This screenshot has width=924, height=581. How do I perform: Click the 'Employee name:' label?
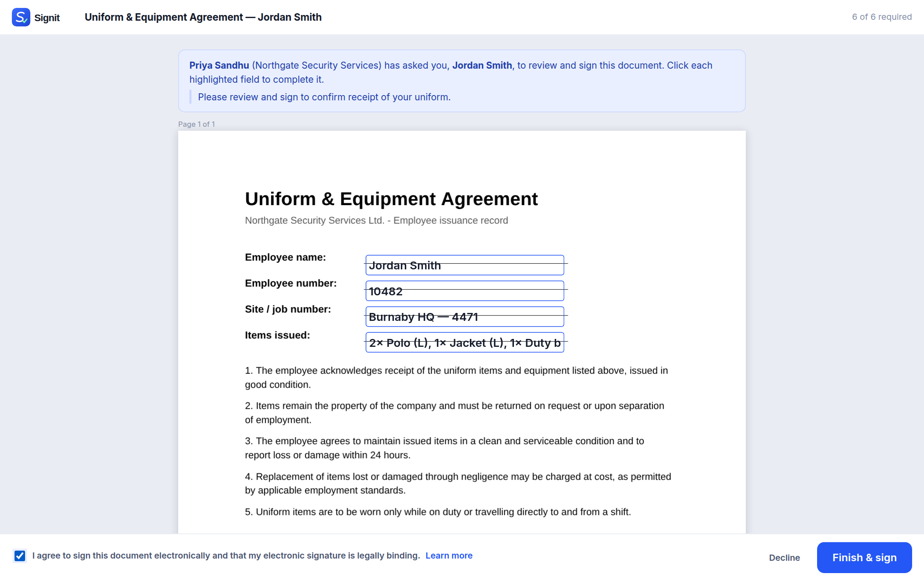click(286, 257)
